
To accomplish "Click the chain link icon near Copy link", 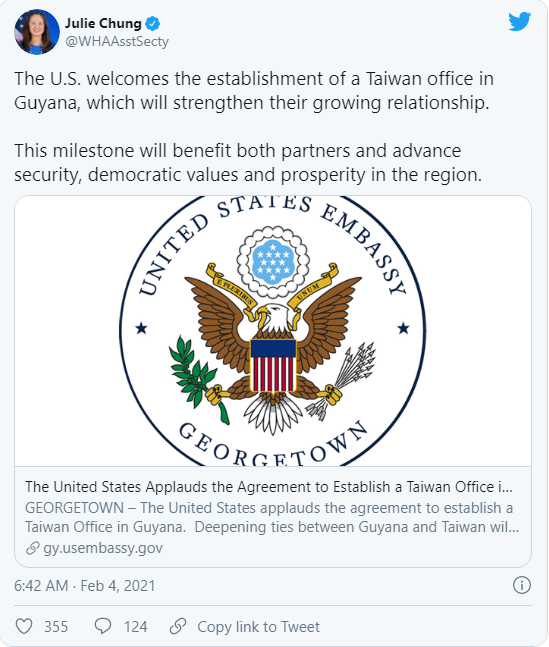I will pyautogui.click(x=178, y=626).
